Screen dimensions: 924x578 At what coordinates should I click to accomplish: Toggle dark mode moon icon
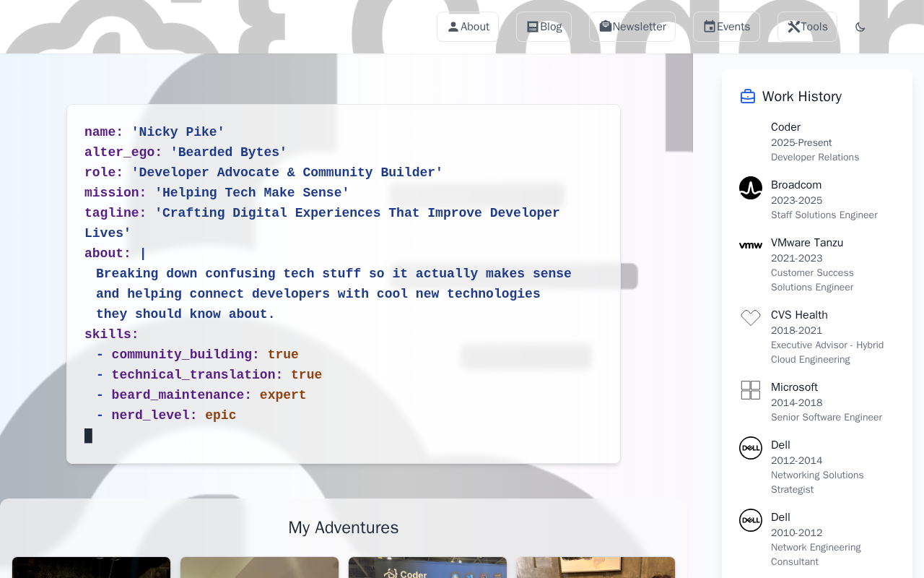(860, 27)
